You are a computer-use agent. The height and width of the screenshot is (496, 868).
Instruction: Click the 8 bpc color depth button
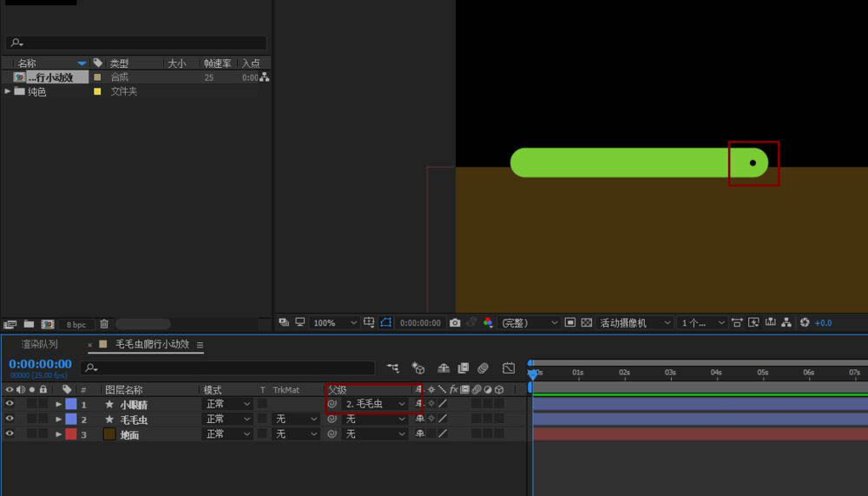pyautogui.click(x=76, y=324)
